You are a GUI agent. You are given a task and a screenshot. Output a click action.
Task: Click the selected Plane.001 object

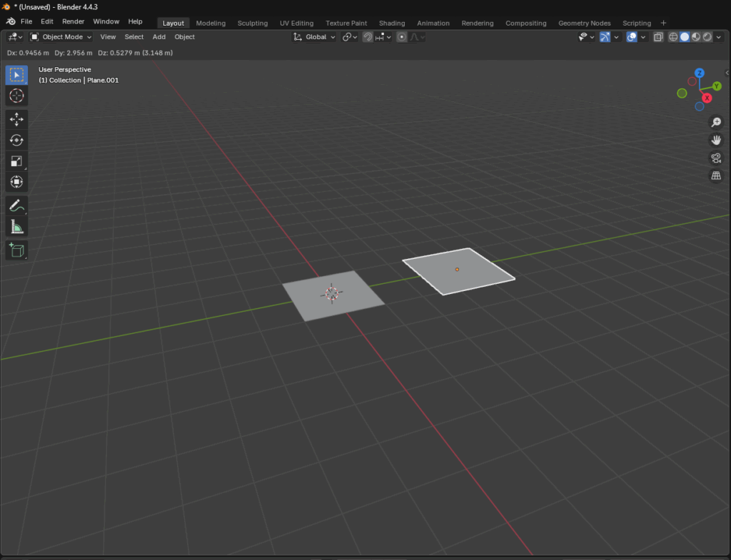click(459, 271)
